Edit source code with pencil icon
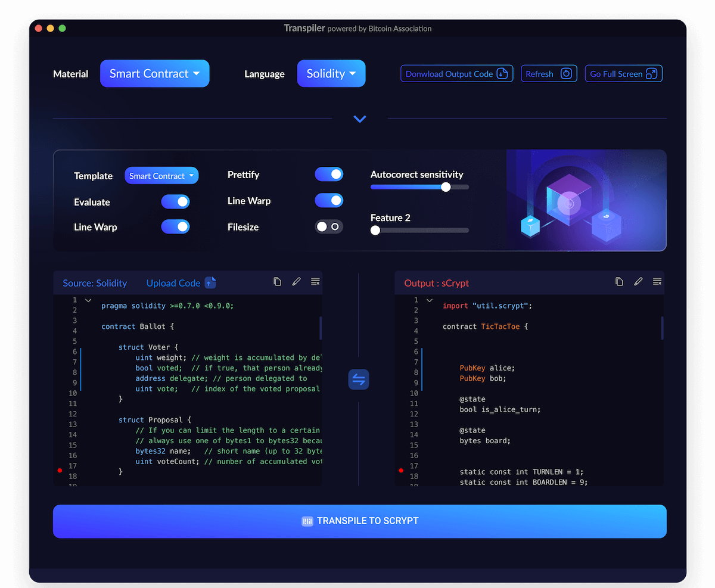 coord(296,282)
